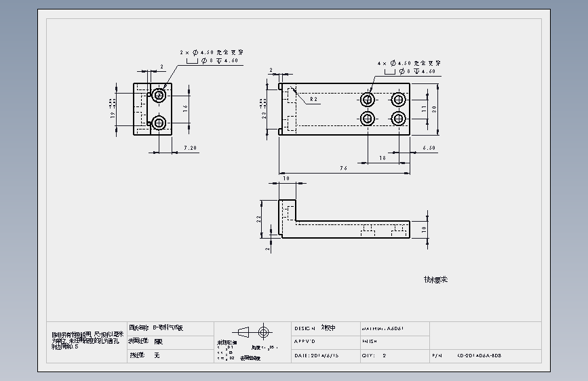Select the general tolerance note paragraph
588x381 pixels.
pos(87,340)
